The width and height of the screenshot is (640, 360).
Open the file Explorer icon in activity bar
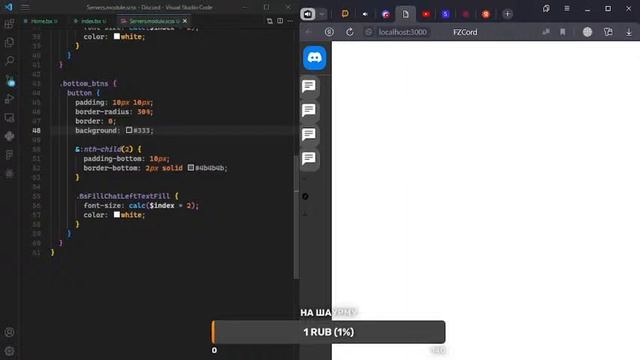9,42
